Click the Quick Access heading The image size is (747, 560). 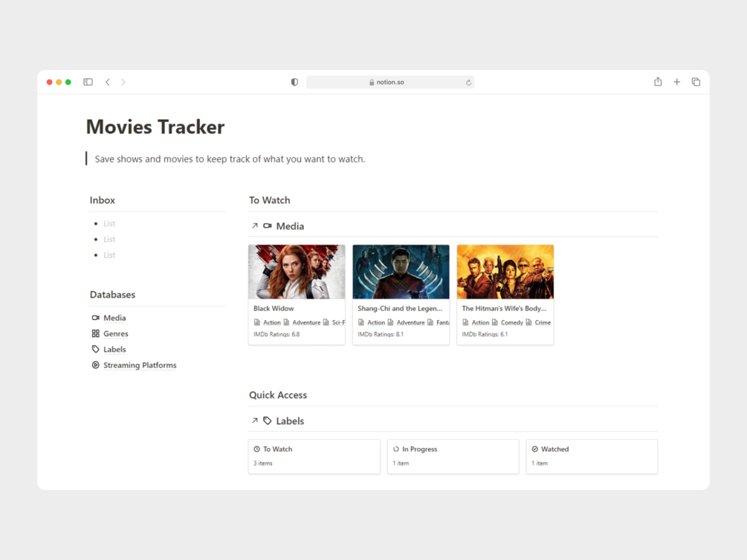pyautogui.click(x=278, y=395)
